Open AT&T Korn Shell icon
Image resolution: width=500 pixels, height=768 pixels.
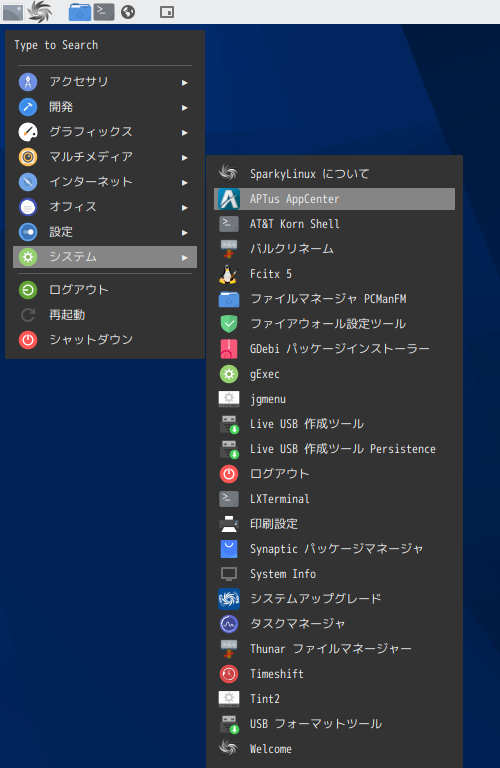click(x=229, y=224)
